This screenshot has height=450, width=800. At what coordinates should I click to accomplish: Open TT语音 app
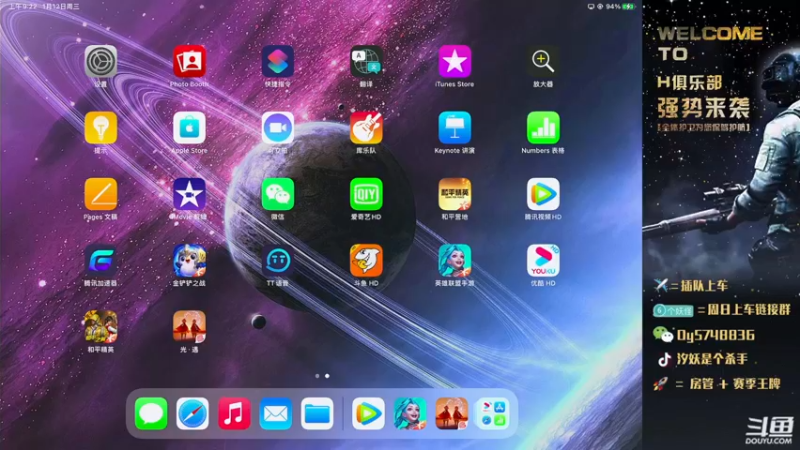(278, 261)
